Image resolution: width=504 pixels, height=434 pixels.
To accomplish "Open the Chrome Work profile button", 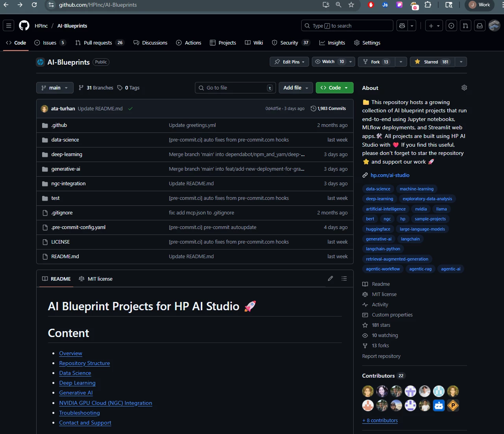I will point(480,5).
